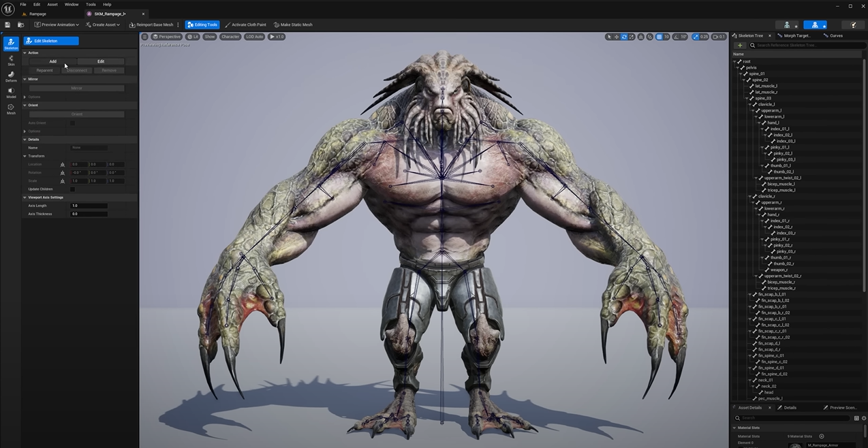Screen dimensions: 868x448
Task: Click the Asset Details table view icon
Action: pyautogui.click(x=856, y=418)
